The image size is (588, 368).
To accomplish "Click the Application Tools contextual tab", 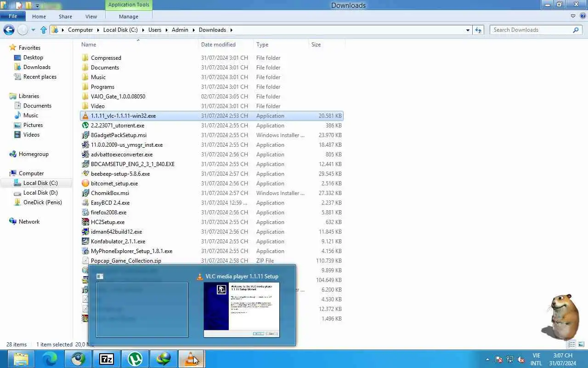I will click(129, 5).
